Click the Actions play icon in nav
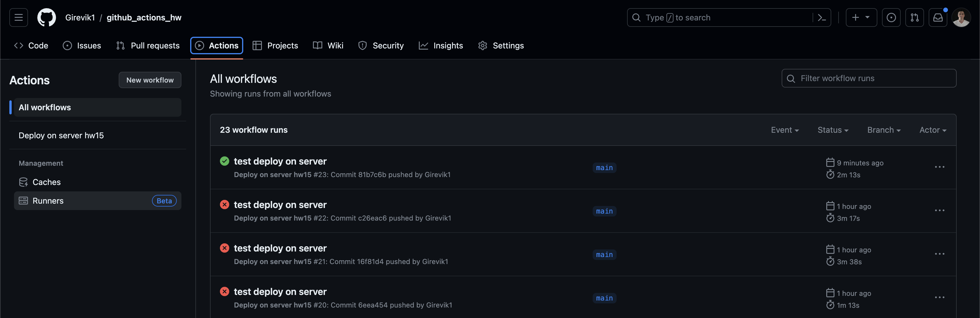Screen dimensions: 980x318 pos(199,45)
